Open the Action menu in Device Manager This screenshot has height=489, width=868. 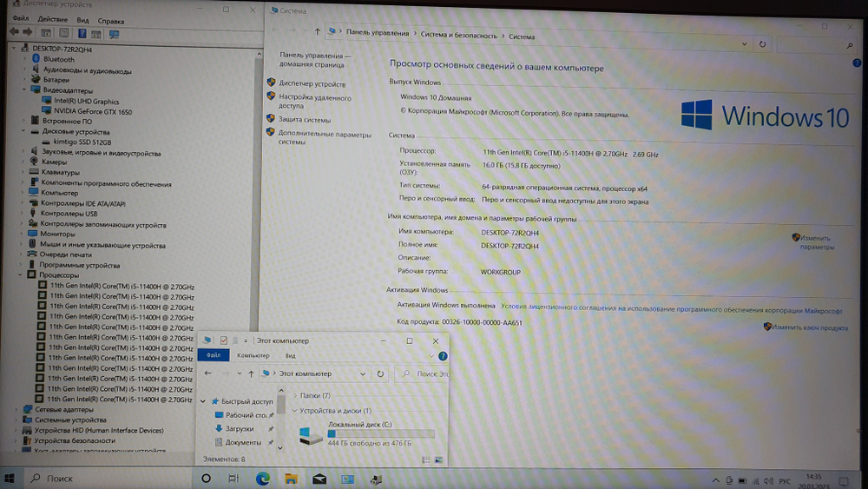53,19
